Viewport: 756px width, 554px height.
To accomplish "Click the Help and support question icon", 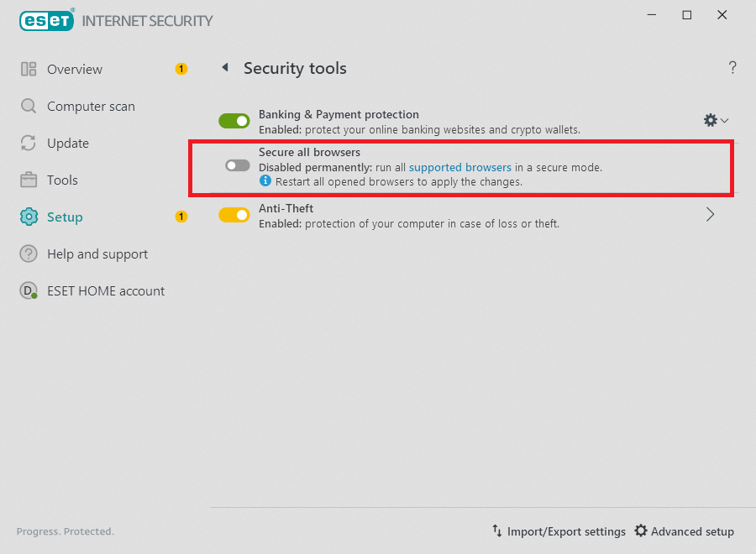I will (x=29, y=254).
